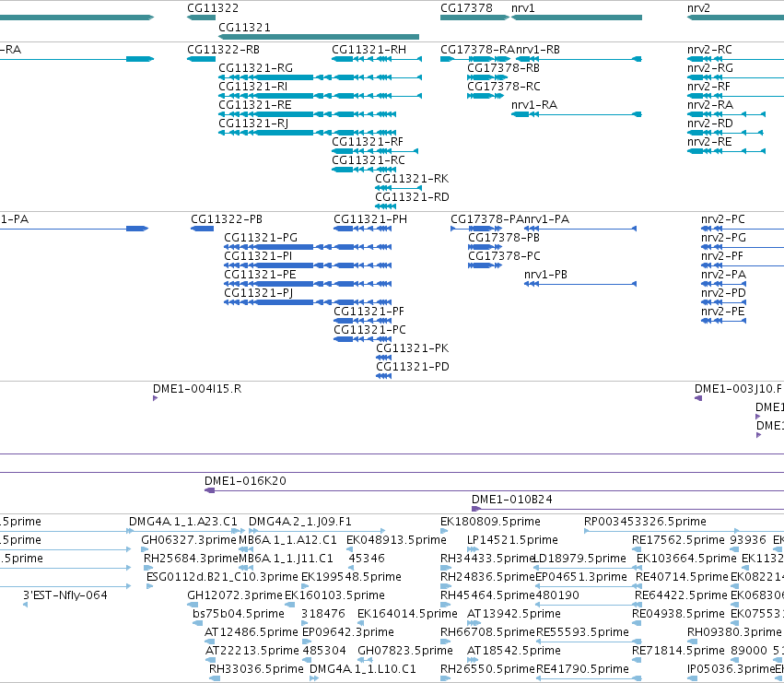Viewport: 784px width, 683px height.
Task: Select EST EK164014.5prime
Action: [x=407, y=614]
